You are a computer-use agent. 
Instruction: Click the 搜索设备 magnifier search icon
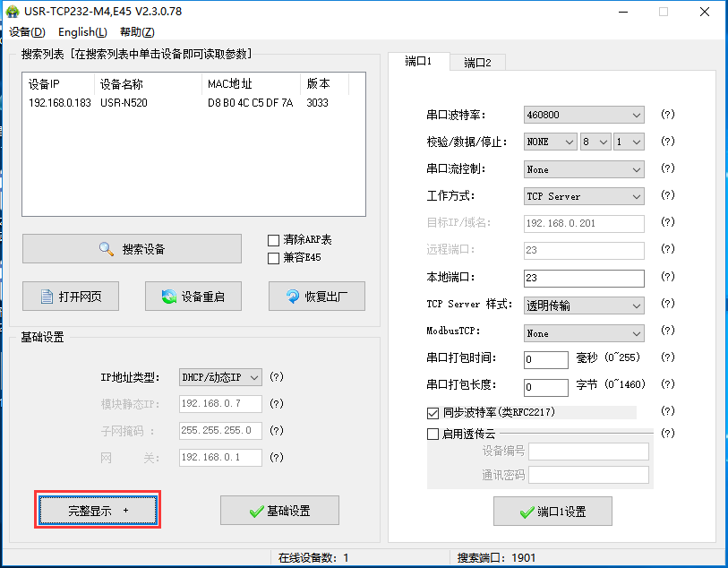[x=105, y=248]
